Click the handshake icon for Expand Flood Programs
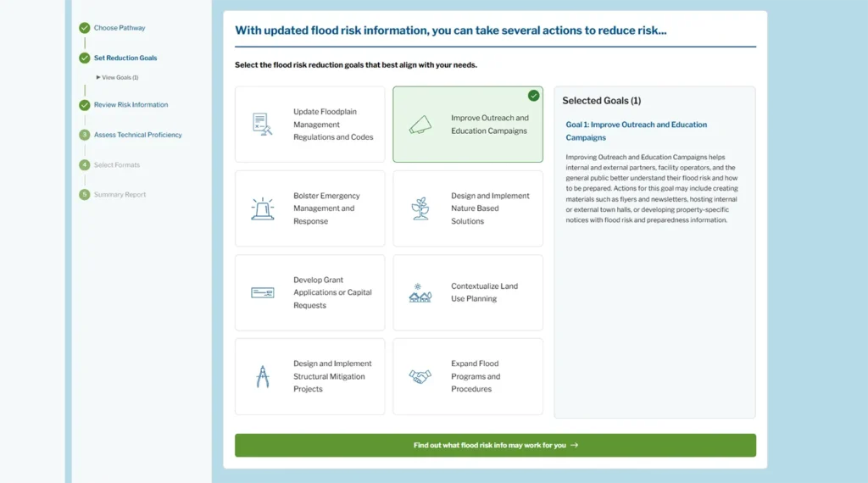This screenshot has height=483, width=868. click(x=420, y=377)
